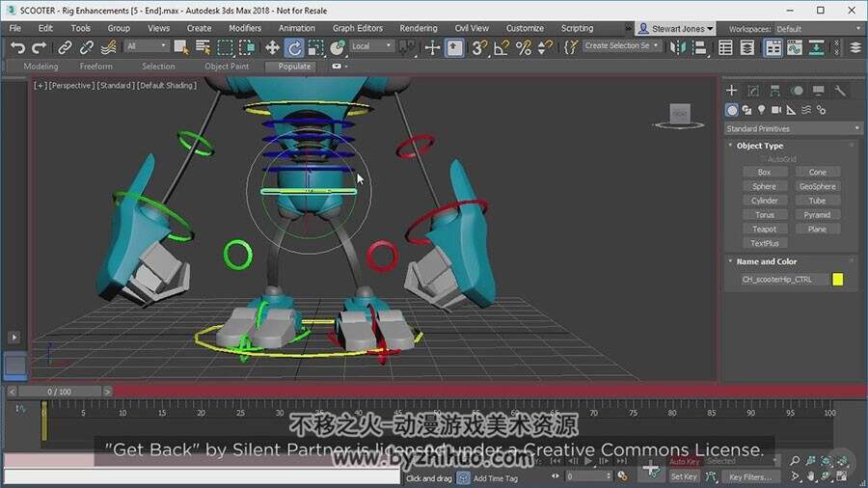This screenshot has width=868, height=488.
Task: Switch to the Object Paint ribbon tab
Action: 227,67
